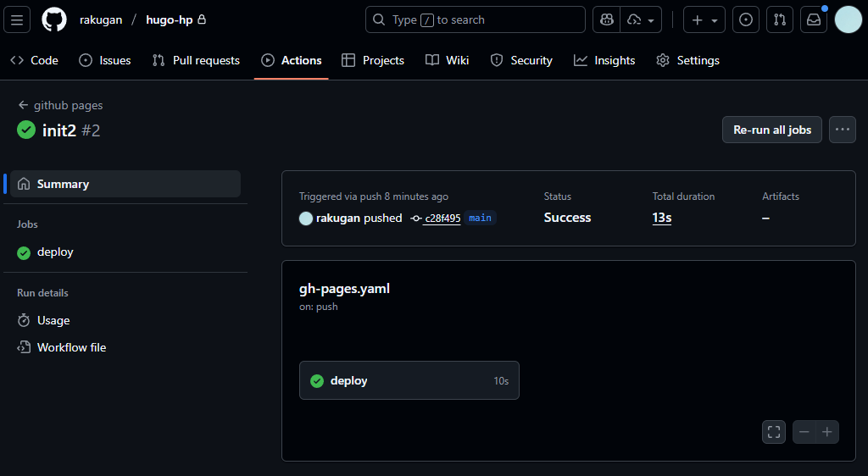
Task: Open the Insights tab
Action: click(604, 60)
